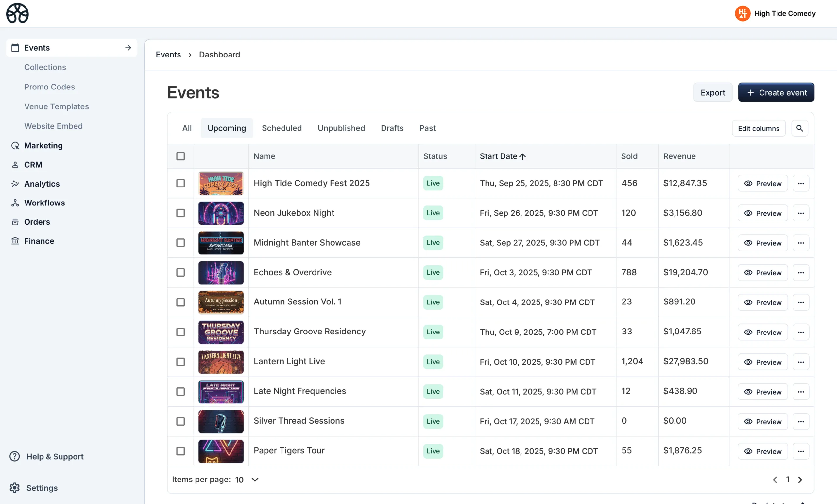Click the app logo in header
The width and height of the screenshot is (837, 504).
point(17,13)
